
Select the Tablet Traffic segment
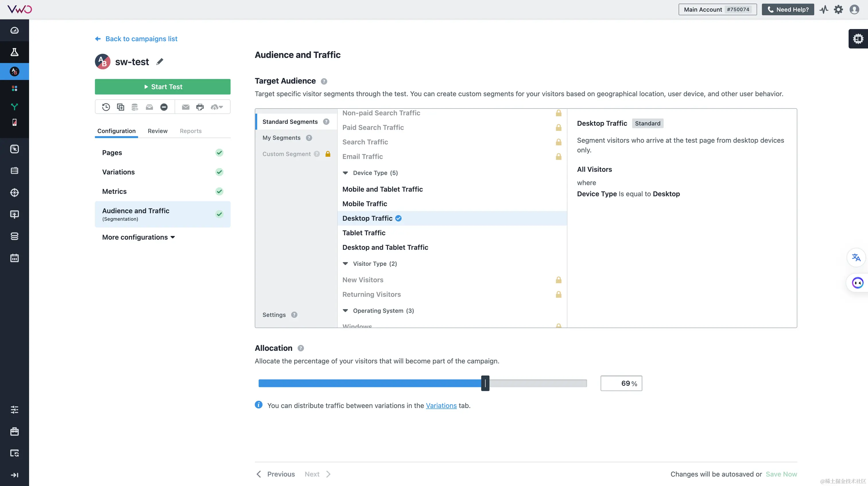[364, 233]
